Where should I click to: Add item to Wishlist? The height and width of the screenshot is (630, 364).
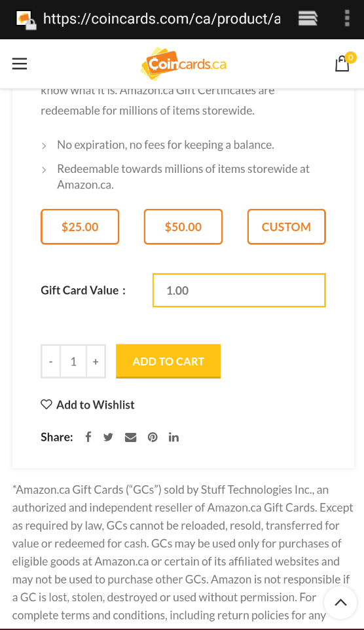pyautogui.click(x=88, y=405)
